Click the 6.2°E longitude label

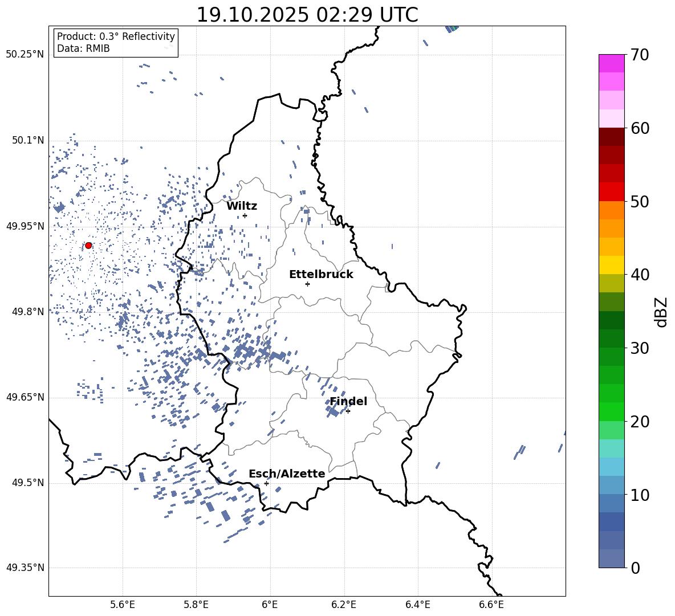pyautogui.click(x=344, y=605)
